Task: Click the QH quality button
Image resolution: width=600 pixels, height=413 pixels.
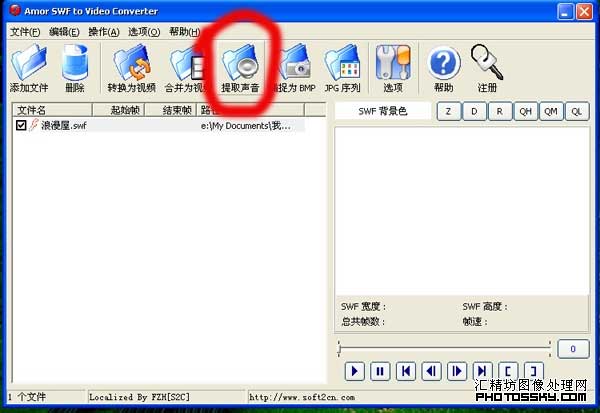Action: [525, 111]
